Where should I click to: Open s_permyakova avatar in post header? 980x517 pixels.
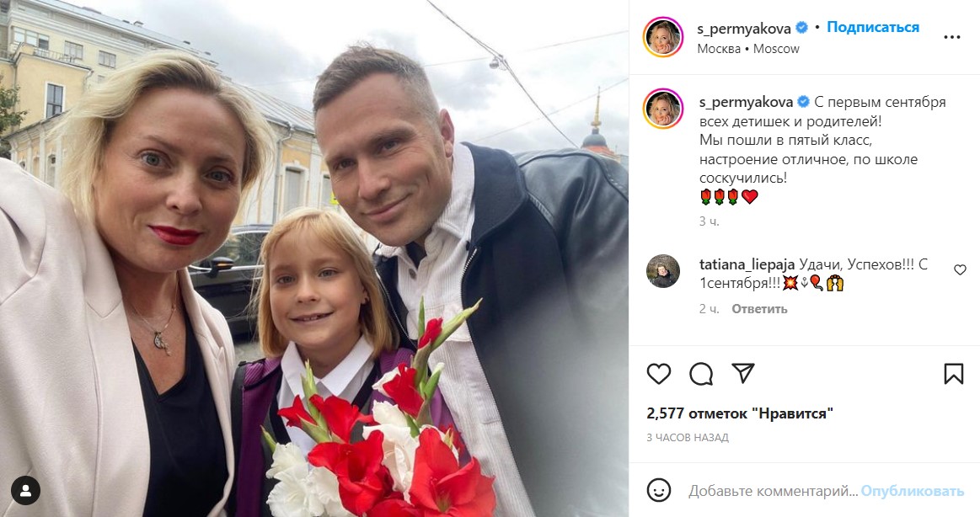[x=662, y=37]
